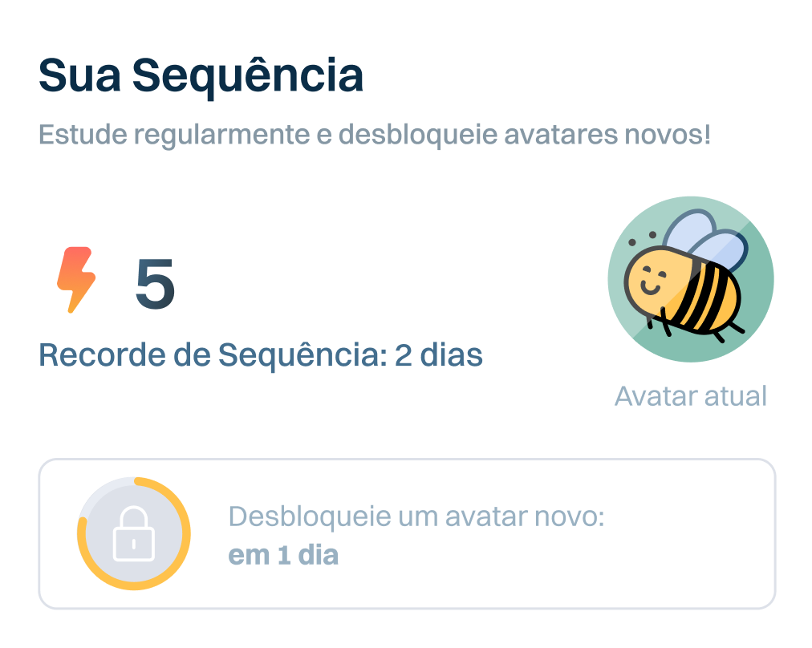Click the "em 1 dia" countdown text

pos(283,555)
